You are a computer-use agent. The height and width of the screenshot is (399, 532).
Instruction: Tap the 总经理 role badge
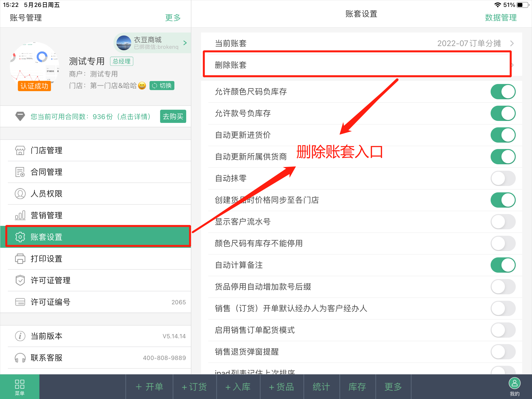(x=122, y=61)
